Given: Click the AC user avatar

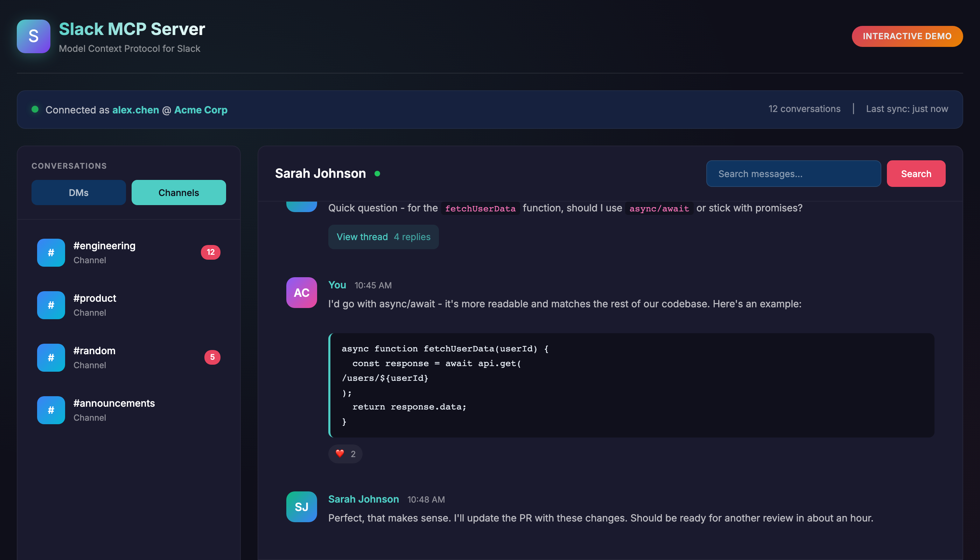Looking at the screenshot, I should tap(302, 293).
